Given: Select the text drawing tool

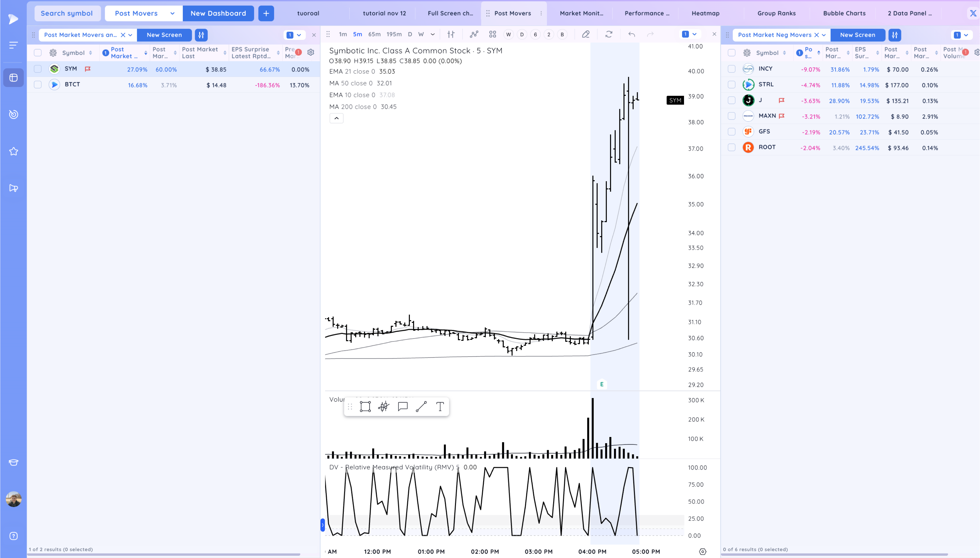Looking at the screenshot, I should pos(440,407).
